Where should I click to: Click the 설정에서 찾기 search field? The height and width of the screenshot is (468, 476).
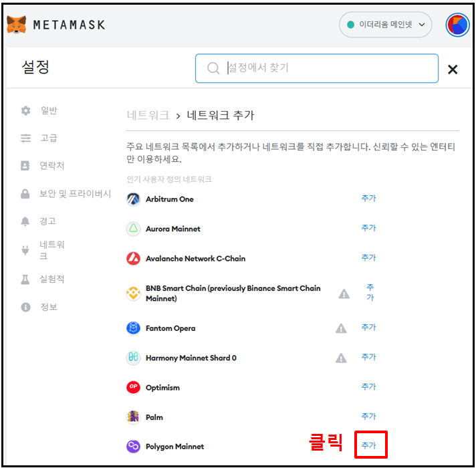click(317, 68)
